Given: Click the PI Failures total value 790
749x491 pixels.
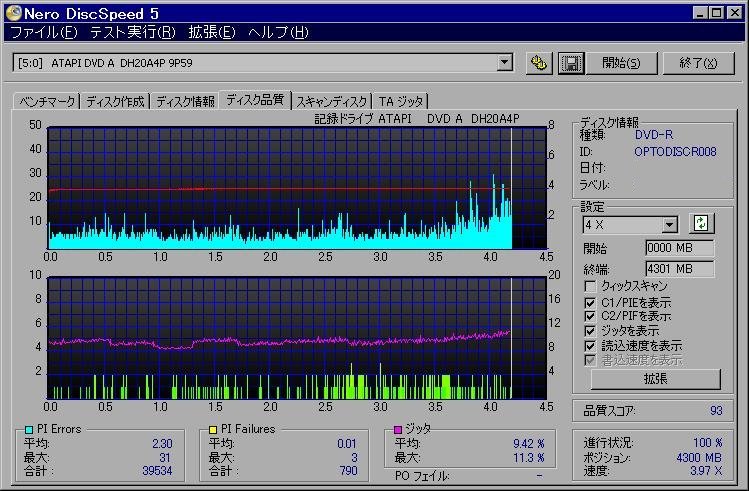Looking at the screenshot, I should click(x=349, y=471).
